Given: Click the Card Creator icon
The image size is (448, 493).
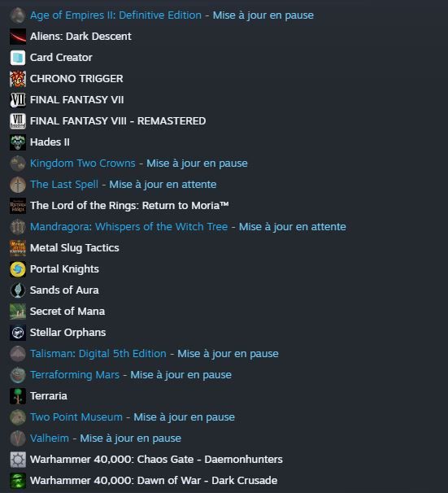Looking at the screenshot, I should point(18,58).
